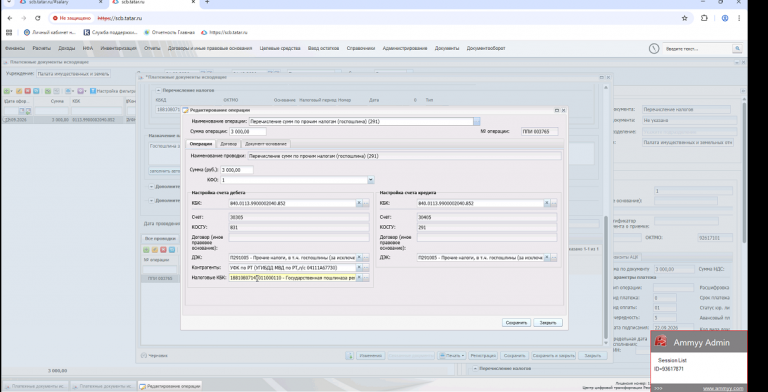Image resolution: width=768 pixels, height=392 pixels.
Task: Open the КФО dropdown arrow
Action: coord(371,180)
